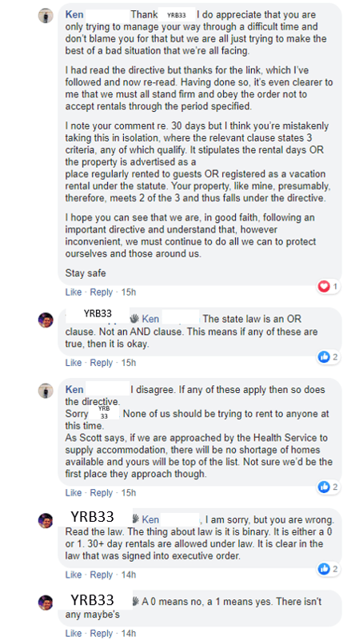The width and height of the screenshot is (363, 644).
Task: Like Ken's "I disagree" comment
Action: 74,492
